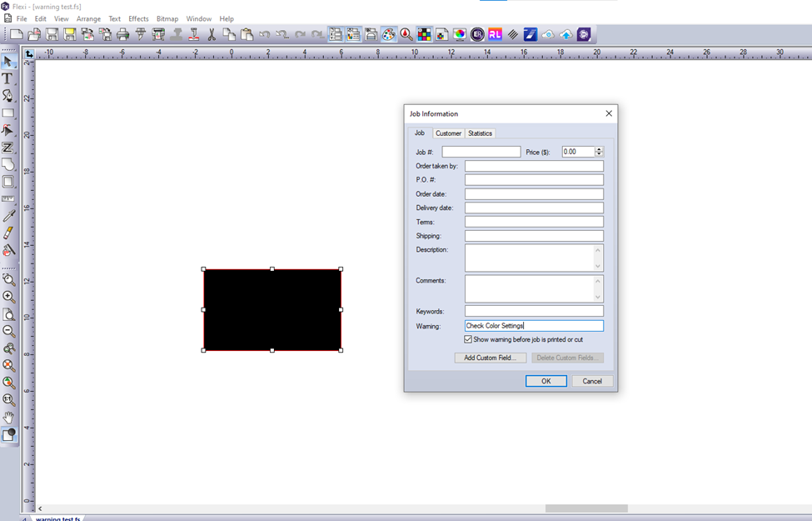Click the Save floppy icon
812x521 pixels.
[52, 35]
